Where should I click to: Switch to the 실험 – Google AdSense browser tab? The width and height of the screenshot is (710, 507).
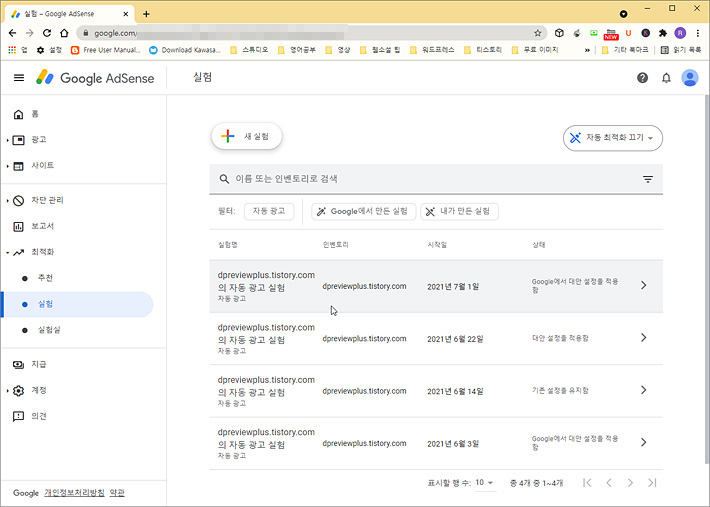click(x=71, y=14)
